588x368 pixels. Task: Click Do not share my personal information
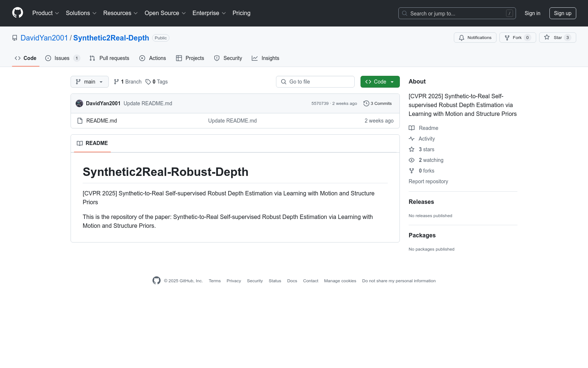(x=399, y=281)
